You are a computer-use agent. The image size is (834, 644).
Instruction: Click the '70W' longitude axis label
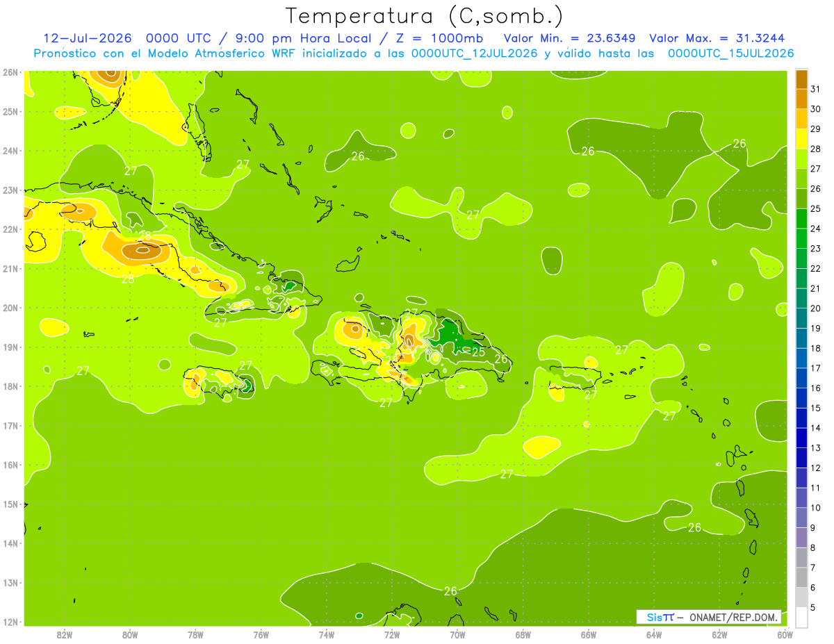457,634
